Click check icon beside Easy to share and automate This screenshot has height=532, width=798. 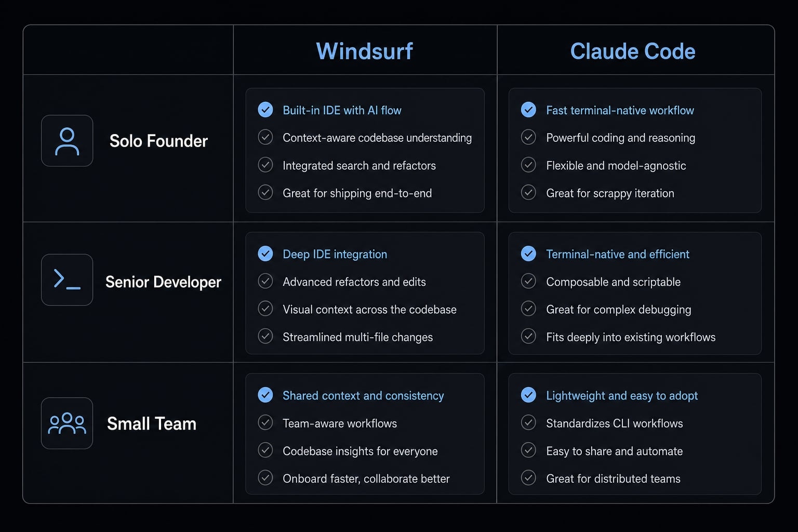pyautogui.click(x=528, y=450)
